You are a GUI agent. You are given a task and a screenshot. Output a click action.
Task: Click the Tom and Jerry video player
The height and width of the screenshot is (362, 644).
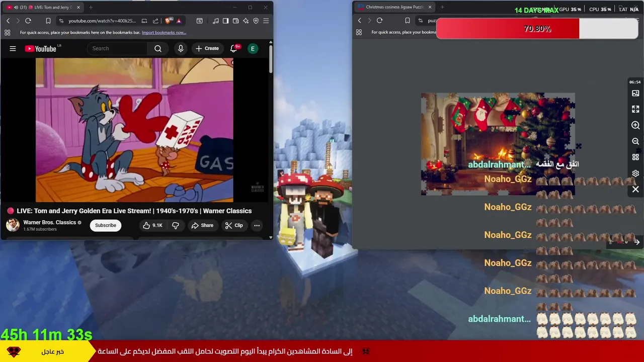click(134, 130)
